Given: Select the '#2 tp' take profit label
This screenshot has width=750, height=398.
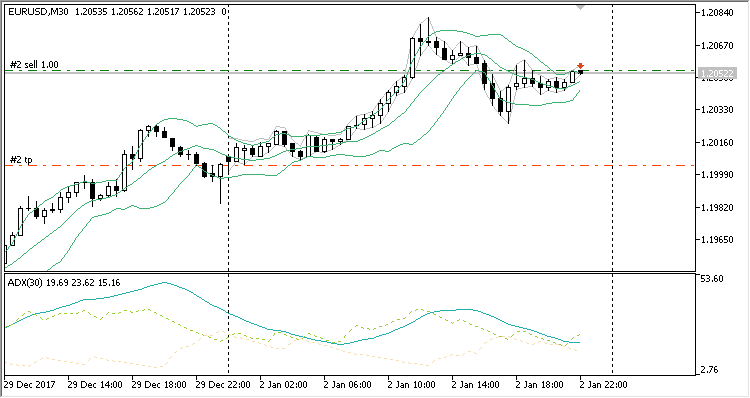Looking at the screenshot, I should 21,160.
